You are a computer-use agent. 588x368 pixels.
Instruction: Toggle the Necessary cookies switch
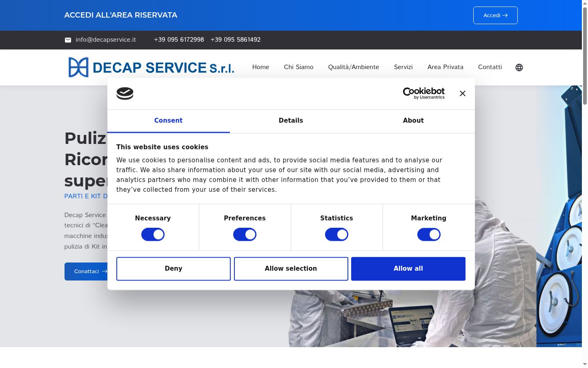[153, 235]
